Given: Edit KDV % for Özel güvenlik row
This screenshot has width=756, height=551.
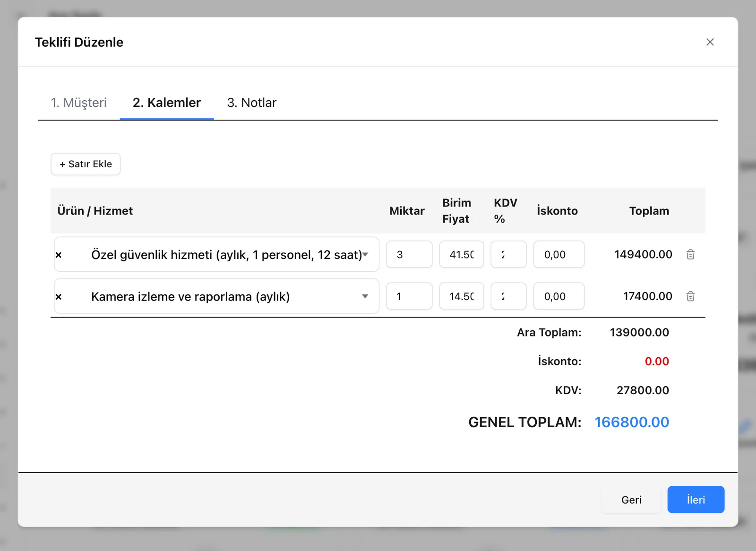Looking at the screenshot, I should [x=508, y=254].
